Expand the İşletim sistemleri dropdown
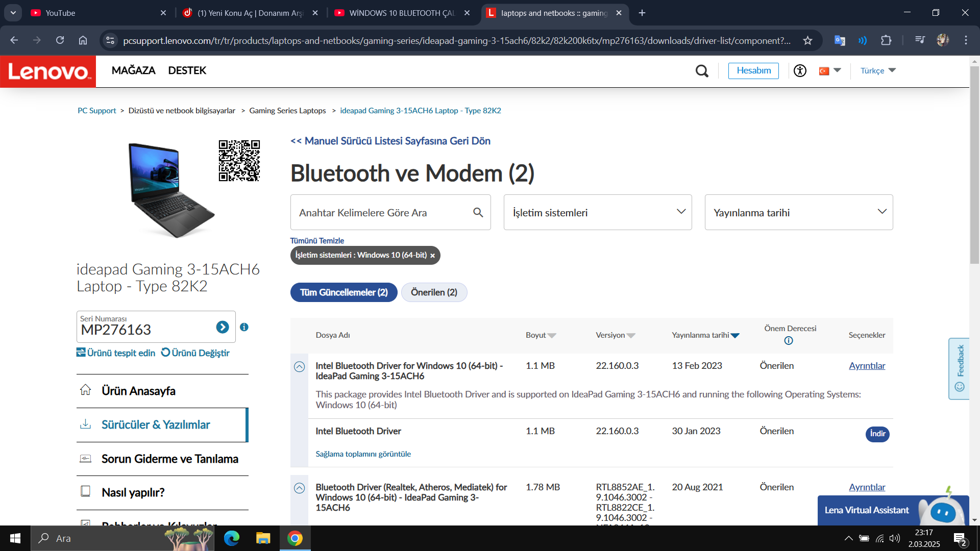The height and width of the screenshot is (551, 980). point(597,212)
